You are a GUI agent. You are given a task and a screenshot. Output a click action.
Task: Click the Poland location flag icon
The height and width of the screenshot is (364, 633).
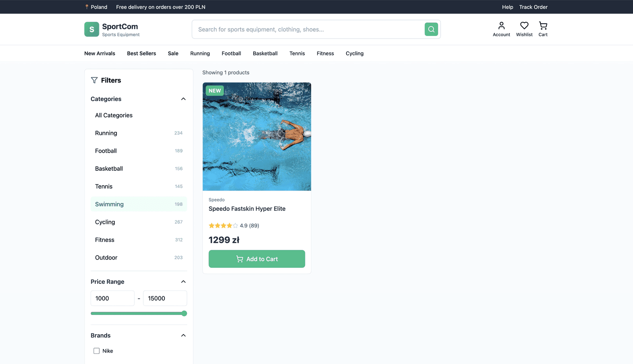86,7
